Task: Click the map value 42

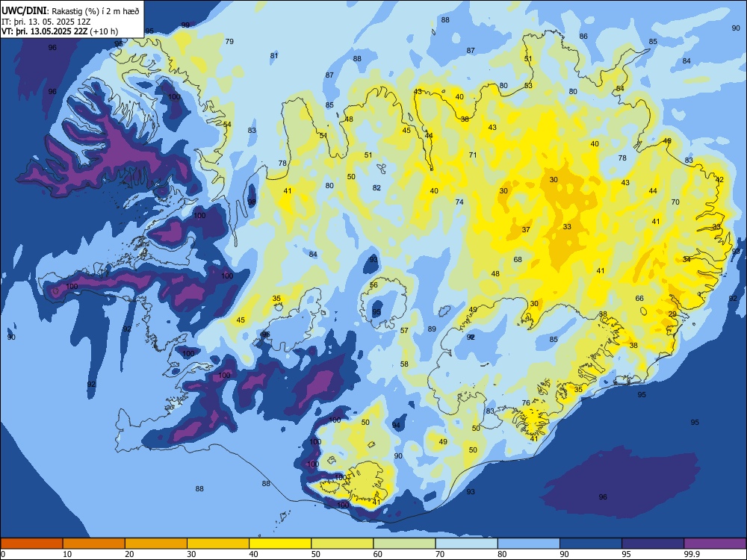Action: click(x=720, y=180)
